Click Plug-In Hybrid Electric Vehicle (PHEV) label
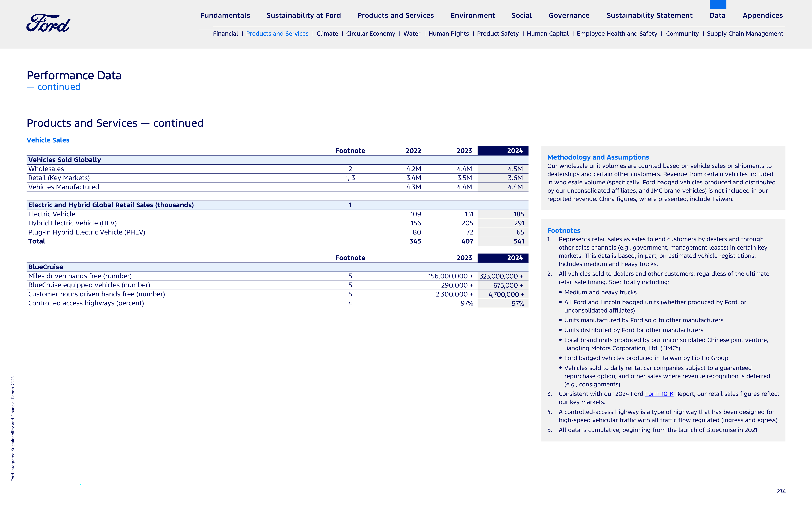This screenshot has height=508, width=812. (x=87, y=233)
